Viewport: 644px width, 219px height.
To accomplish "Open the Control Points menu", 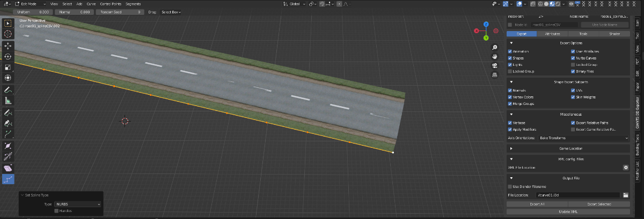I will 110,4.
